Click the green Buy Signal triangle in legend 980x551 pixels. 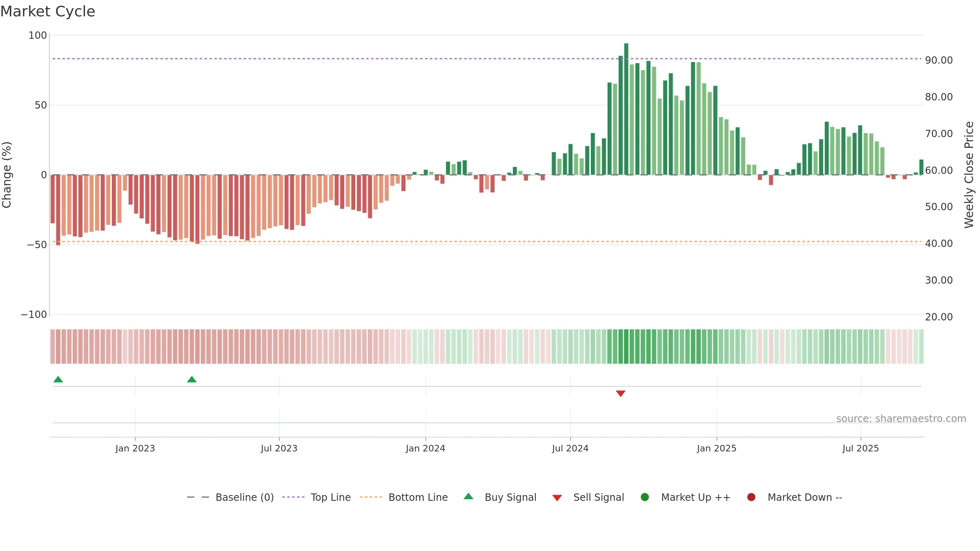click(x=468, y=496)
